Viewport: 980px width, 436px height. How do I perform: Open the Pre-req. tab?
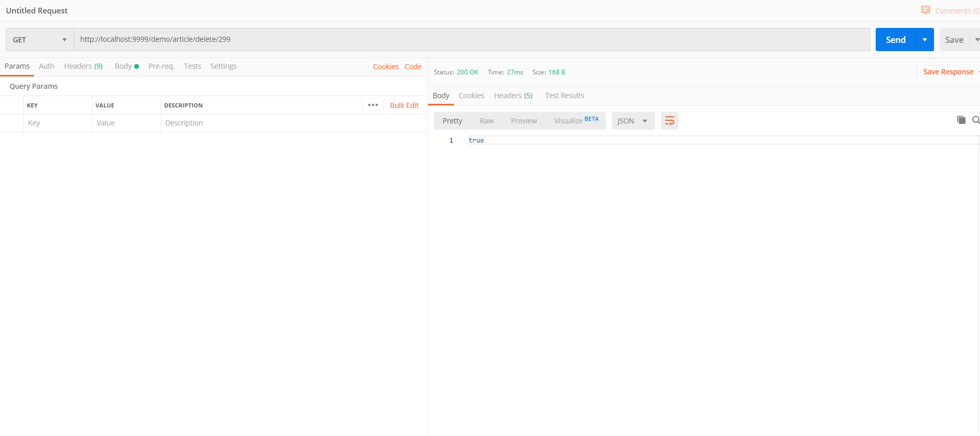161,66
